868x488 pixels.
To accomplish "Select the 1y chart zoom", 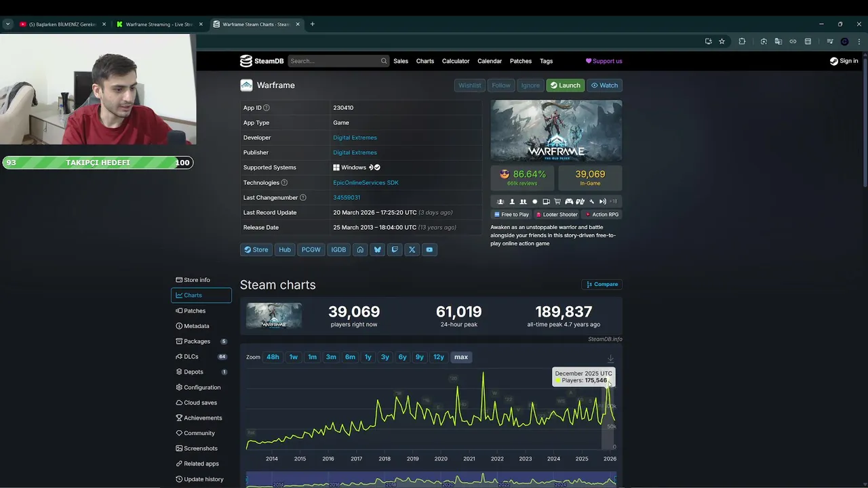I will pos(368,357).
